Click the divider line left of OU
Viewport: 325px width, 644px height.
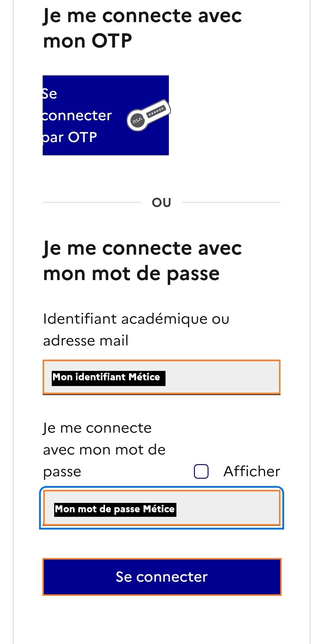[91, 202]
